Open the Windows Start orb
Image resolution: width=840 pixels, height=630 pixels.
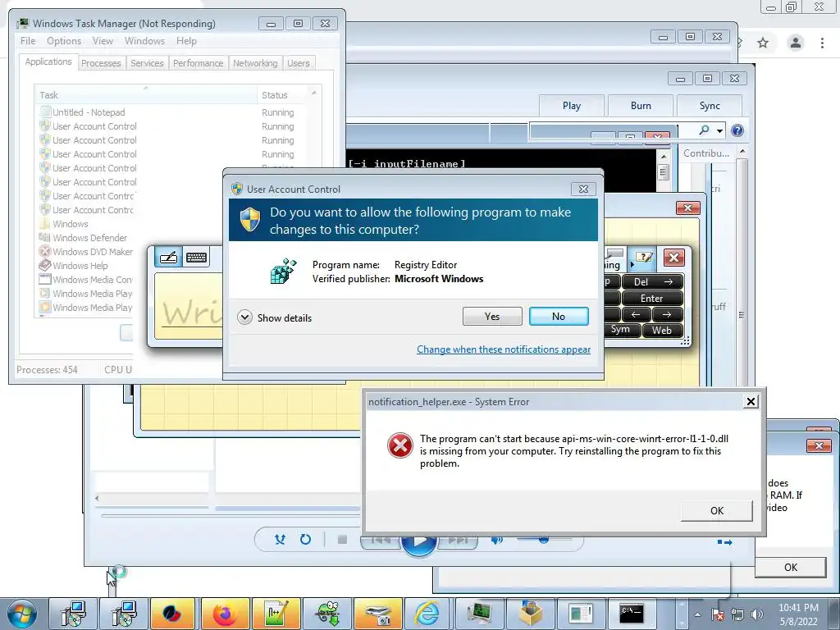[21, 614]
